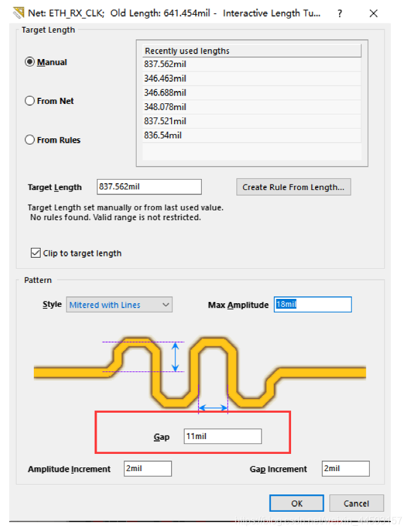Viewport: 408px width, 532px height.
Task: Select the 836.54mil recent length entry
Action: 163,135
